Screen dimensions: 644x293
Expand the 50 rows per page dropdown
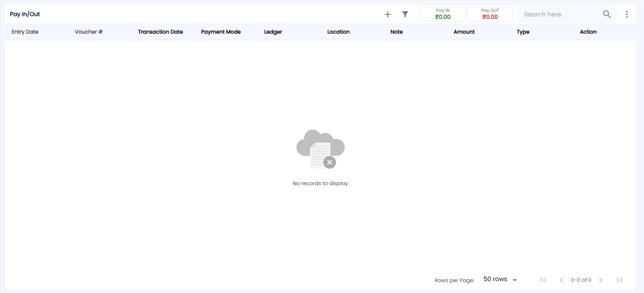[x=500, y=279]
